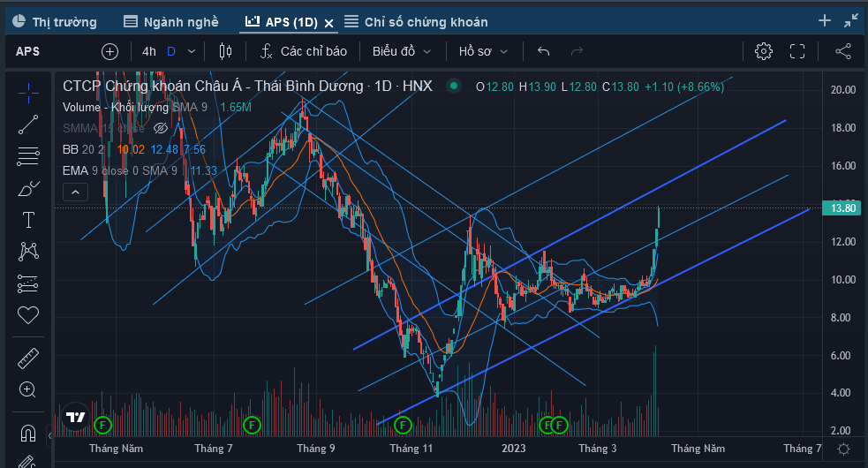Select the crosshair cursor tool
This screenshot has height=468, width=868.
(28, 93)
